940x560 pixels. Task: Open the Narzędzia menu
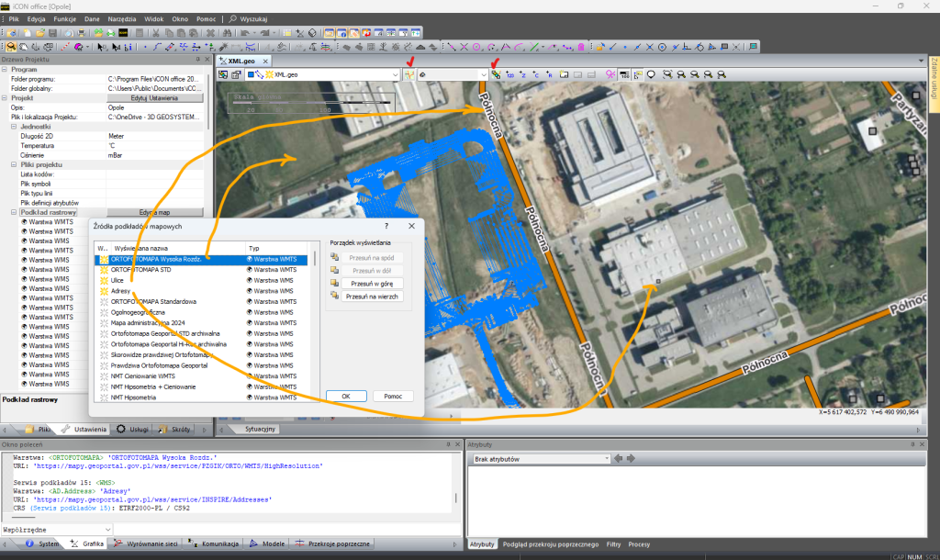point(123,18)
